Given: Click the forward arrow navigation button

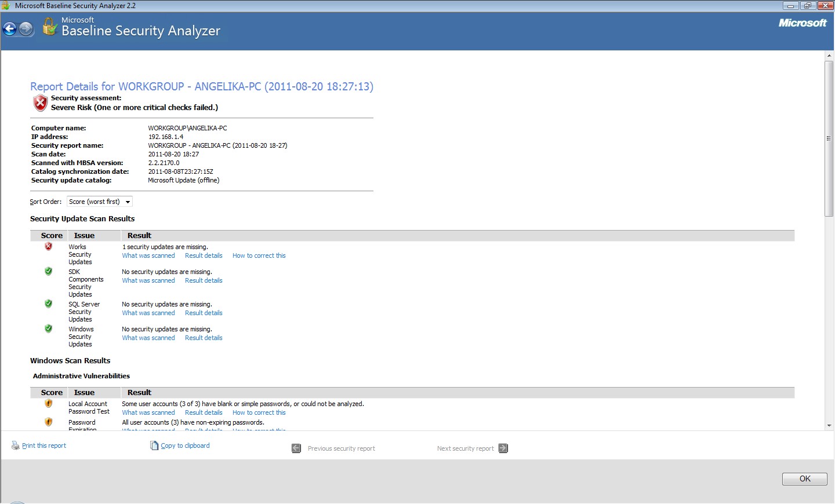Looking at the screenshot, I should [x=26, y=28].
